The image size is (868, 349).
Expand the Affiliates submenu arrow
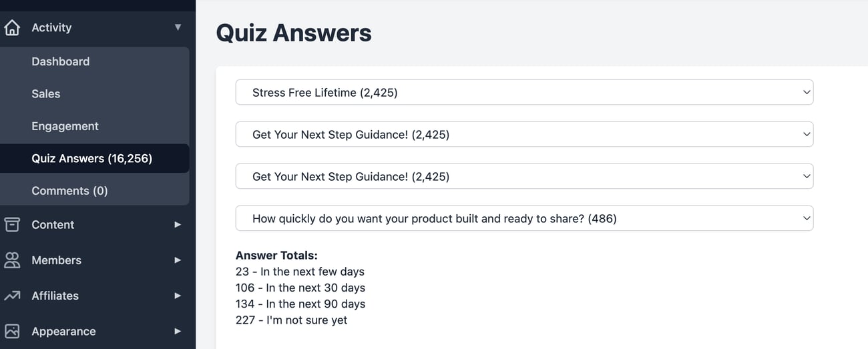(178, 296)
